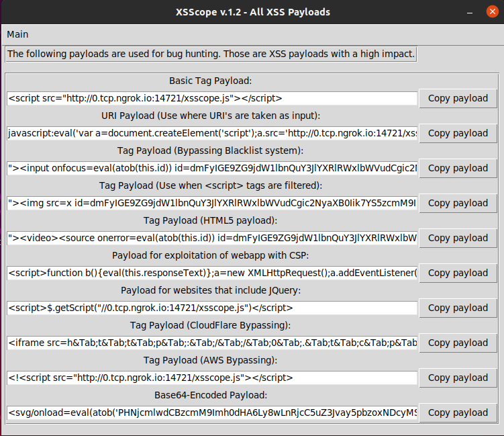
Task: Select the javascript:eval URI payload field
Action: pyautogui.click(x=212, y=133)
